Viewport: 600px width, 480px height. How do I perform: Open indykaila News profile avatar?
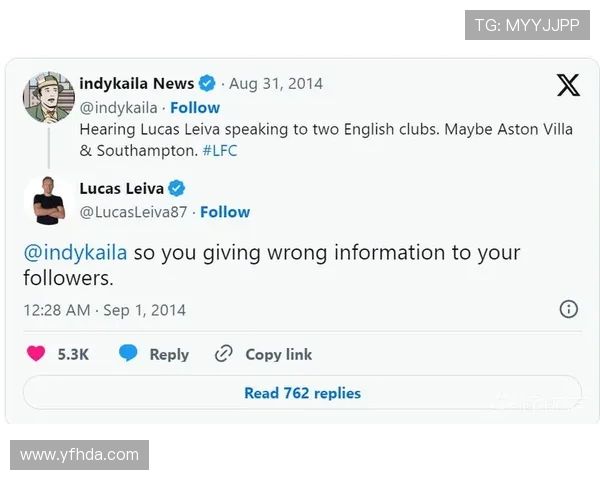[49, 97]
